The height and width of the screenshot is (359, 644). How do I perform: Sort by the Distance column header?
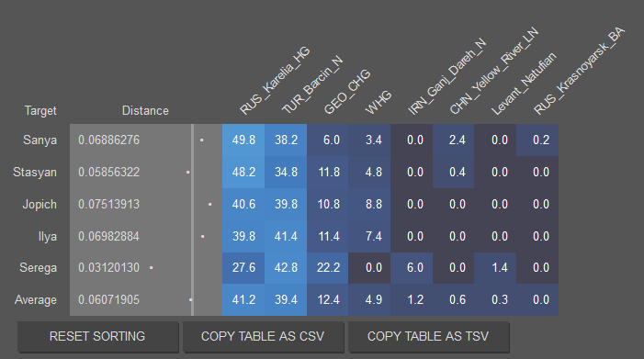[x=145, y=111]
